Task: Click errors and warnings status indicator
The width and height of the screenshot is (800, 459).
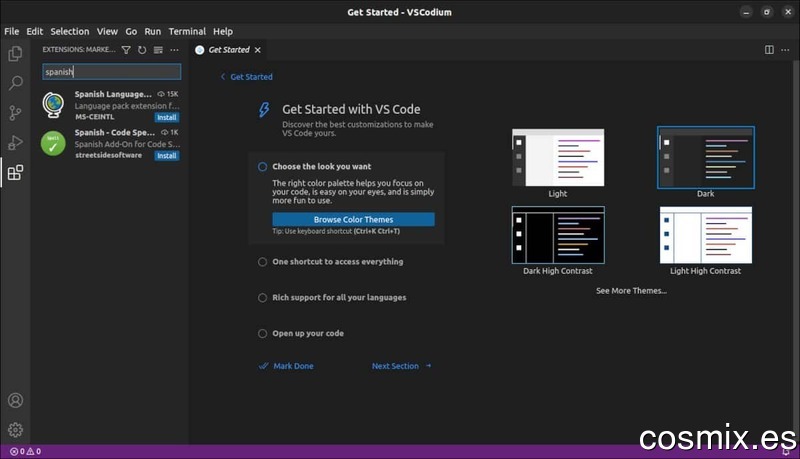Action: coord(26,451)
